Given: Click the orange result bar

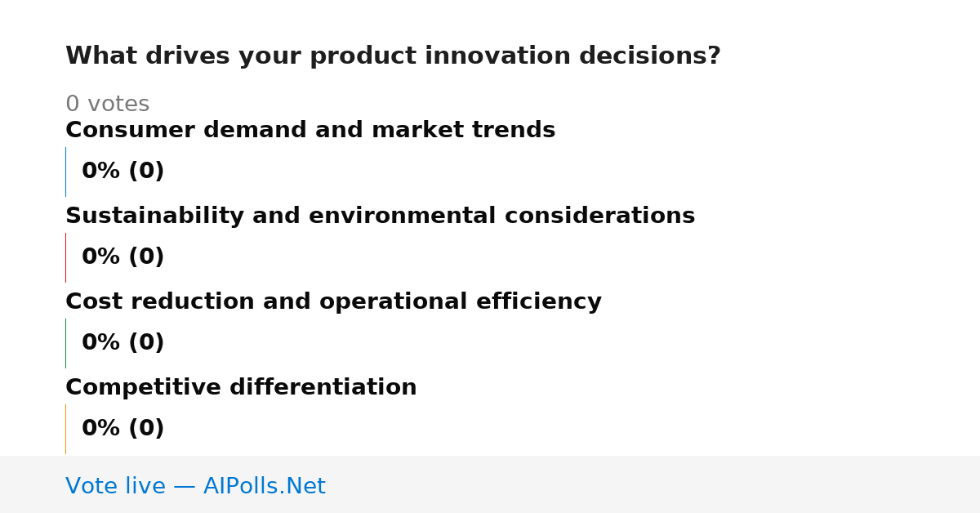Looking at the screenshot, I should point(65,429).
